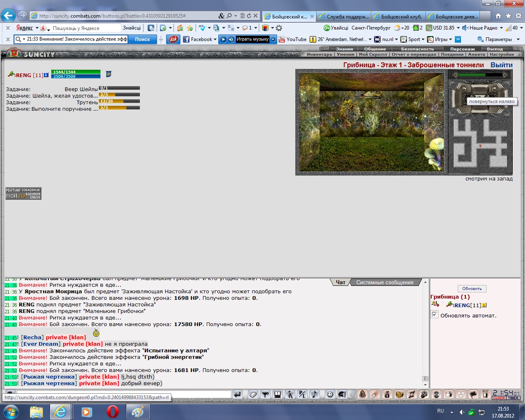Open the Наше Радио dropdown
This screenshot has height=420, width=525.
point(501,28)
